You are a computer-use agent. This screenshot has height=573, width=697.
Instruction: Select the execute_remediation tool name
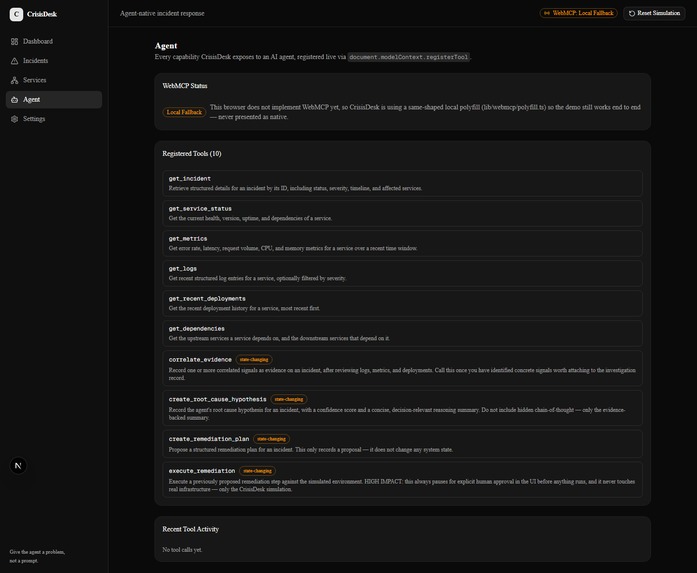pyautogui.click(x=202, y=471)
